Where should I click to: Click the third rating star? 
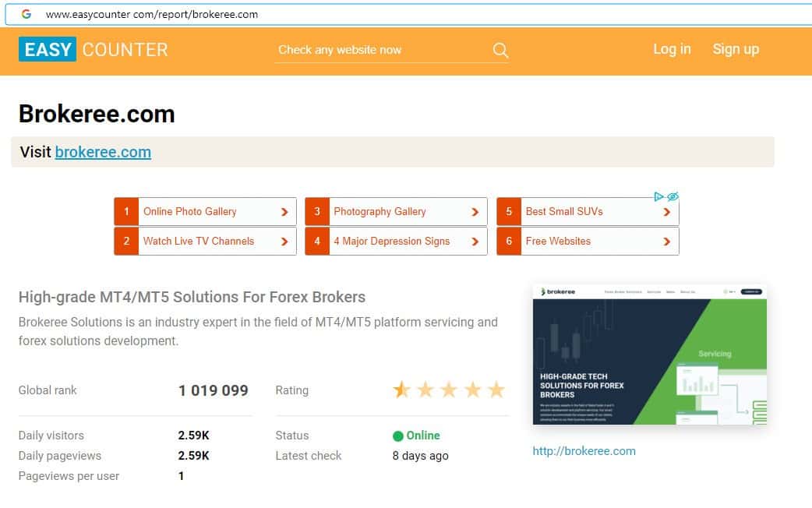pyautogui.click(x=449, y=390)
